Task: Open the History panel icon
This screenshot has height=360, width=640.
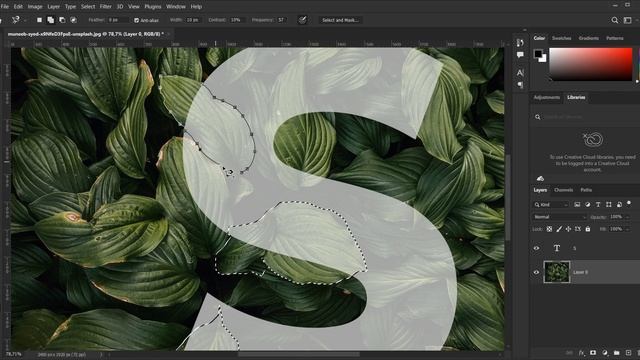Action: pos(520,42)
